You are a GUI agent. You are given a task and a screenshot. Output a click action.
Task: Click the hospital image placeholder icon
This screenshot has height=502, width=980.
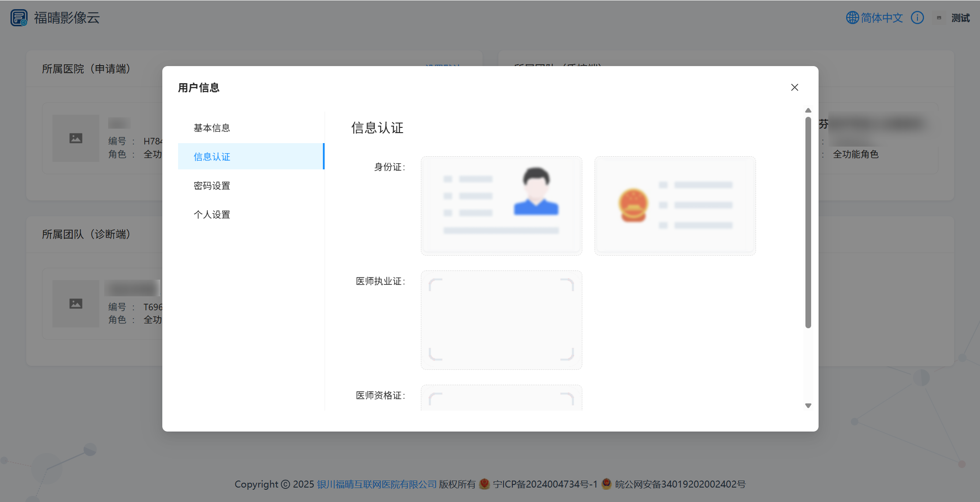click(76, 138)
